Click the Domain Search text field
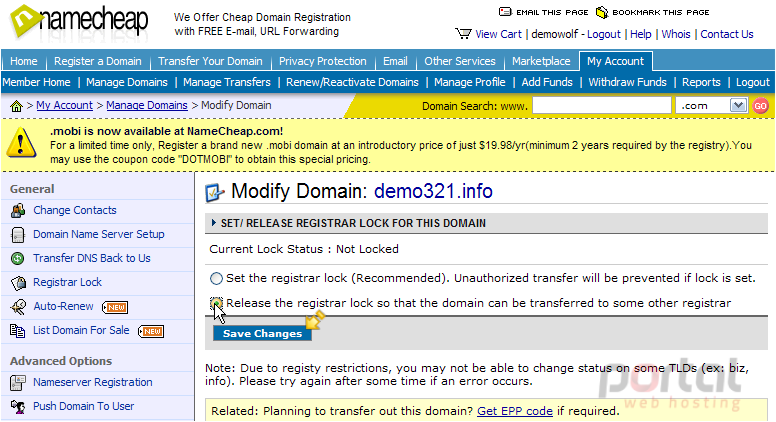The height and width of the screenshot is (422, 776). click(602, 105)
